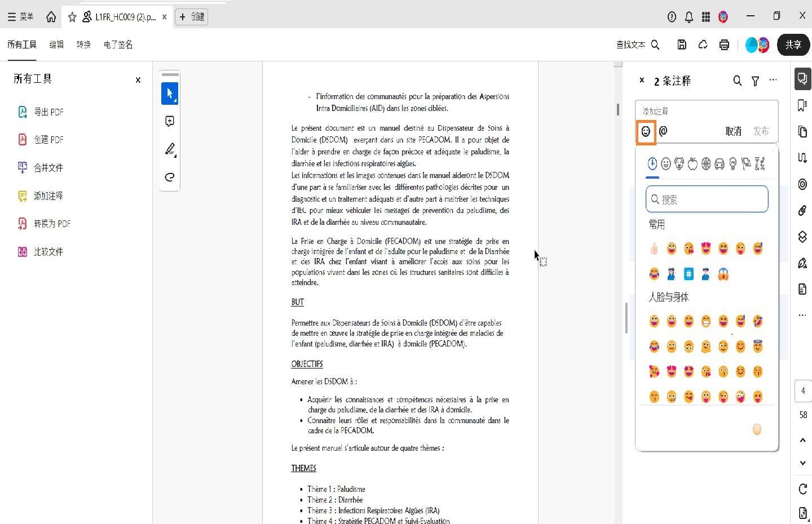Open the attachments paperclip panel

point(802,210)
